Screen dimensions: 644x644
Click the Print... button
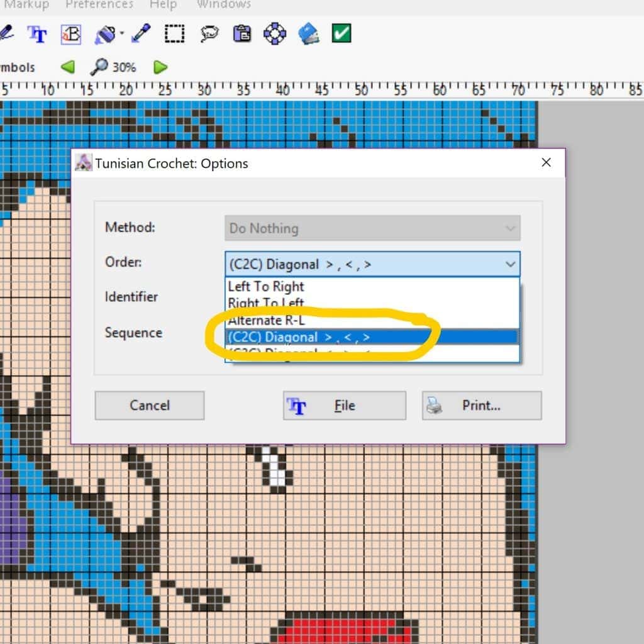(482, 406)
